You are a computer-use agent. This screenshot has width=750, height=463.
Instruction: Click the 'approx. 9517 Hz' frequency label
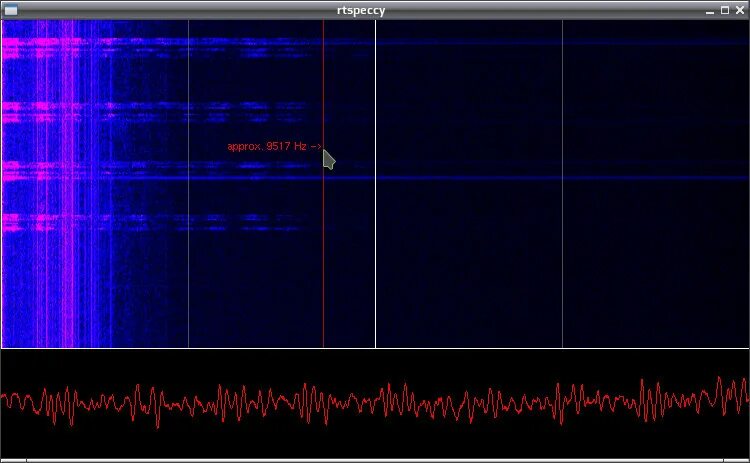(x=275, y=146)
